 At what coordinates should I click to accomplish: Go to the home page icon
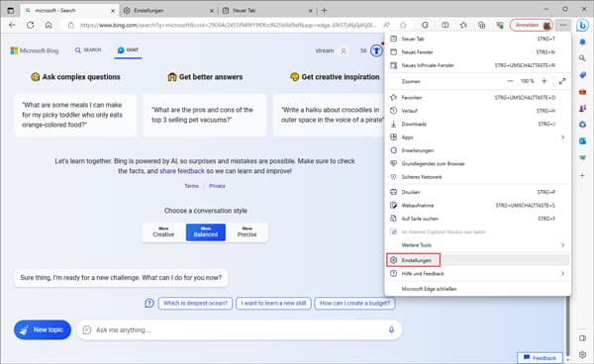49,25
